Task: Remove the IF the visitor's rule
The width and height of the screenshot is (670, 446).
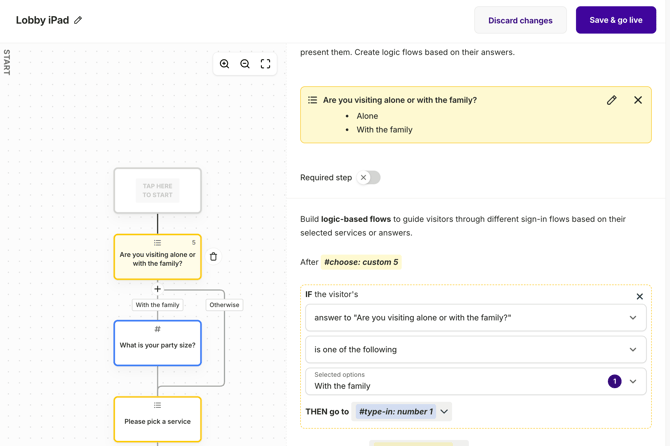Action: pos(640,296)
